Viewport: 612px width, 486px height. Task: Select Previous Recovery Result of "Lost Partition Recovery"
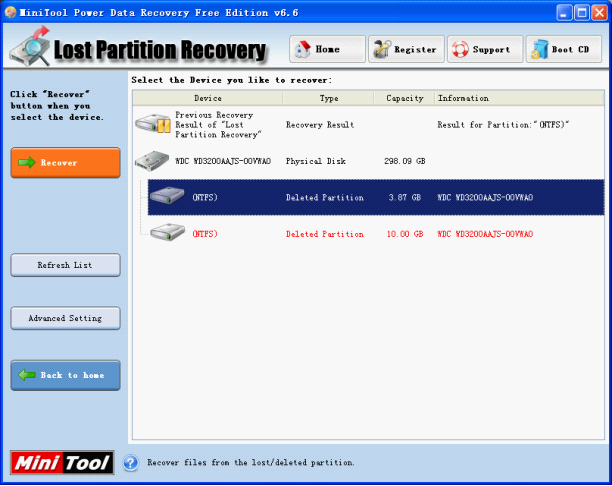click(x=368, y=125)
